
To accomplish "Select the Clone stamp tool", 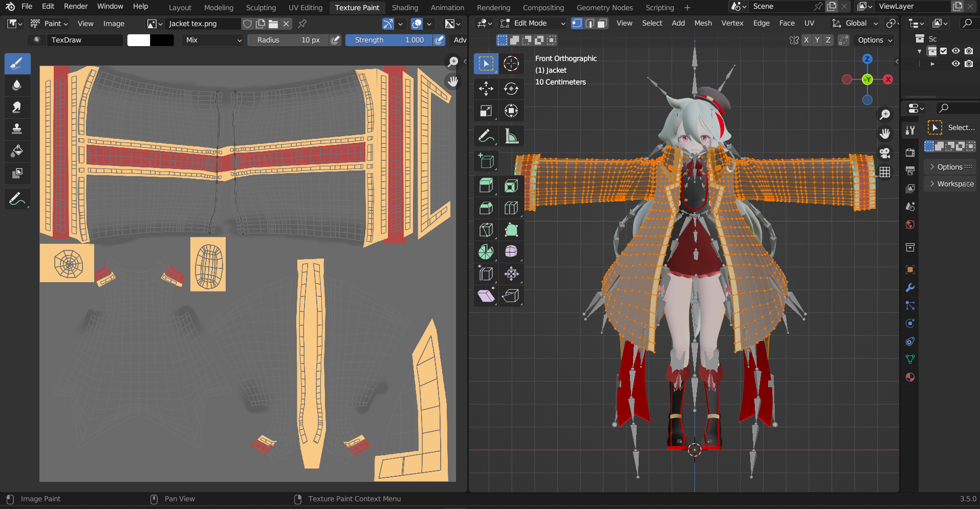I will point(17,129).
